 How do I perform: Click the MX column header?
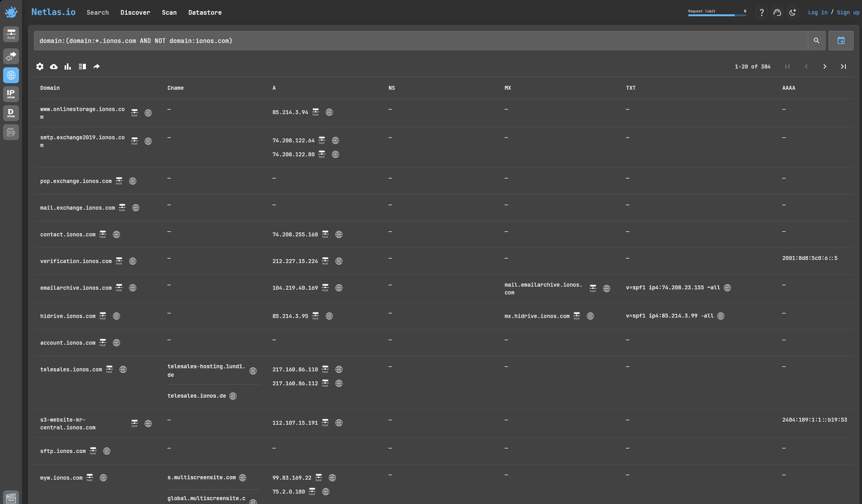[508, 88]
